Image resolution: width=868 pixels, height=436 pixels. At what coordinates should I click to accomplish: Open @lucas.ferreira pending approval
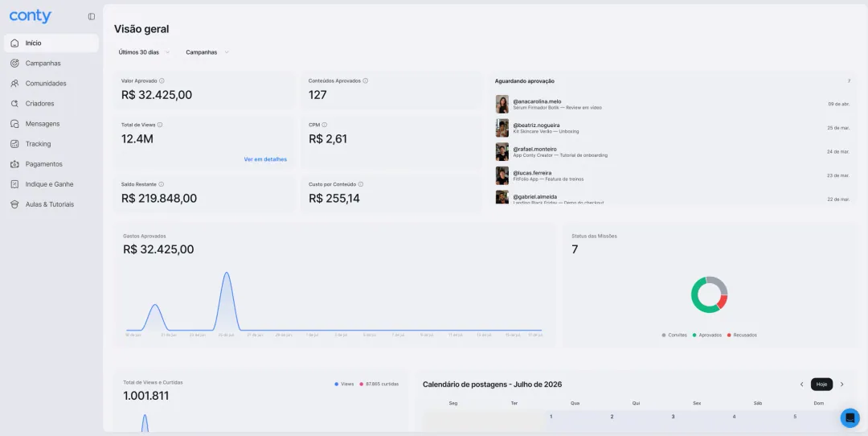pos(672,175)
